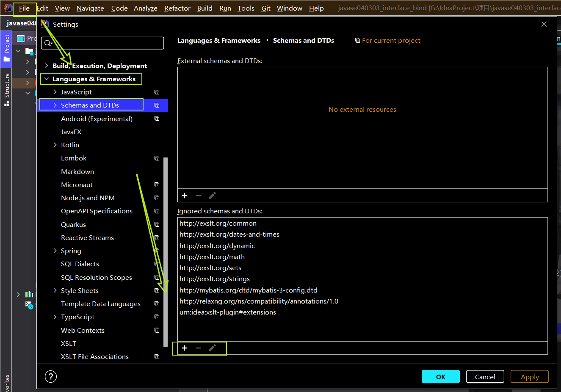Click the OK button
This screenshot has height=392, width=561.
tap(440, 376)
